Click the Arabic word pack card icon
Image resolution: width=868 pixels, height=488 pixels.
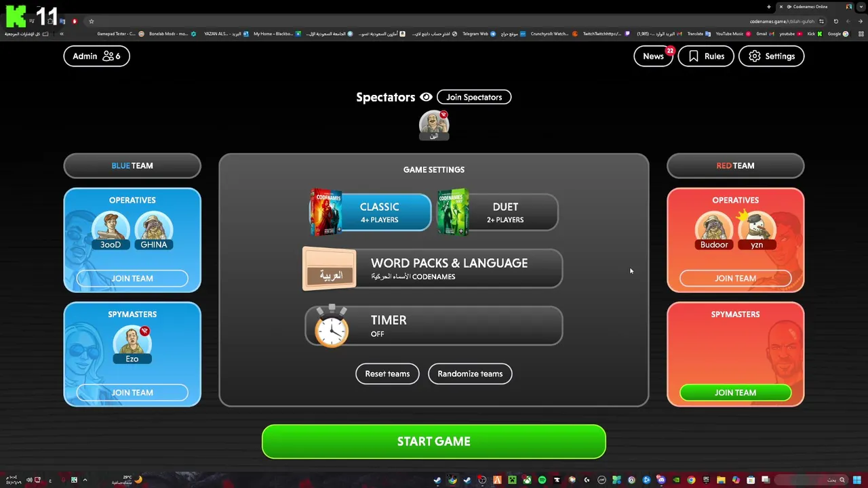330,269
